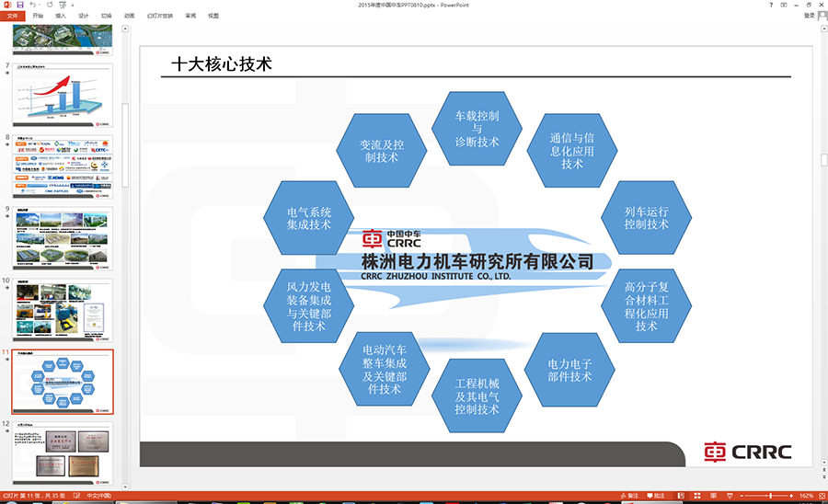This screenshot has height=504, width=828.
Task: Click the zoom slider handle
Action: tap(771, 496)
